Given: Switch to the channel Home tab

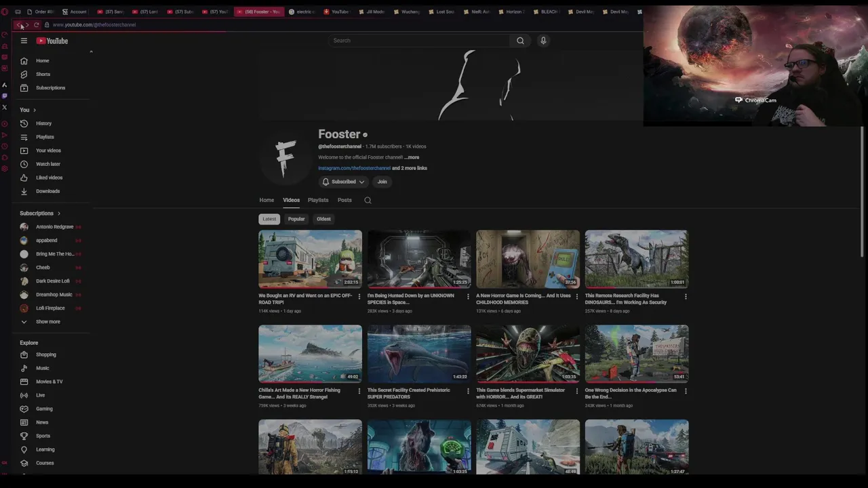Looking at the screenshot, I should point(267,200).
